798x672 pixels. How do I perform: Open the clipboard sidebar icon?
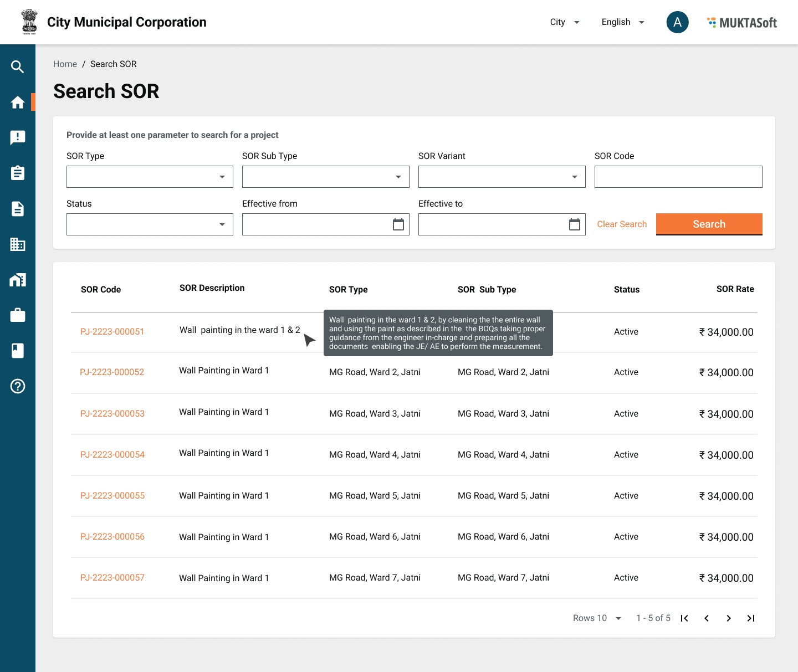(18, 173)
